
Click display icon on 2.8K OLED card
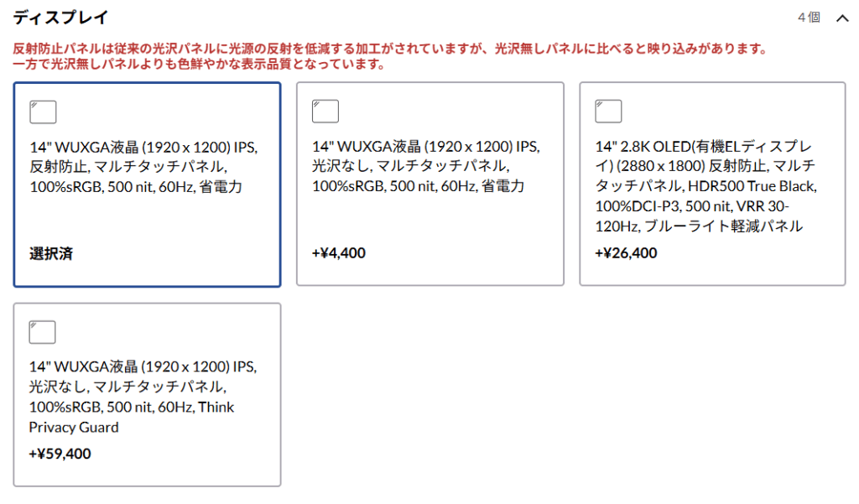(608, 112)
